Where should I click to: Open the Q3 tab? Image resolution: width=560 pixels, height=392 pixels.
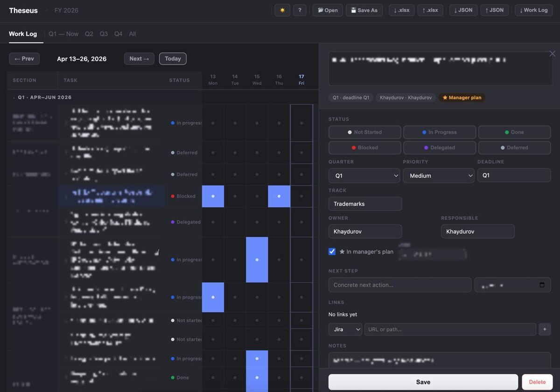(104, 34)
